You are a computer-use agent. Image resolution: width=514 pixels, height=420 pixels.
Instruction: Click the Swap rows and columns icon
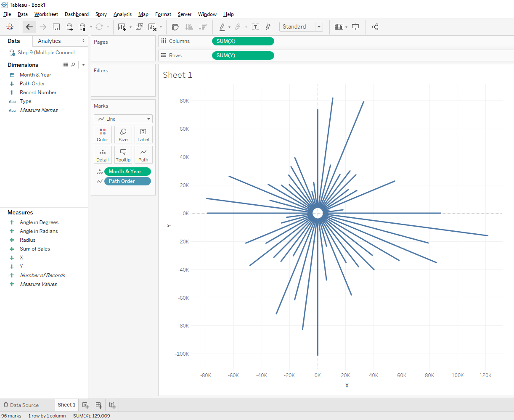175,27
